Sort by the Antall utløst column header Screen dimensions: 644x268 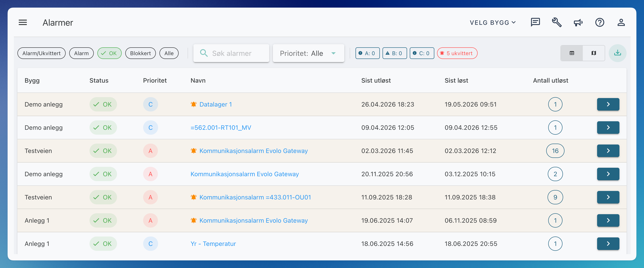550,80
